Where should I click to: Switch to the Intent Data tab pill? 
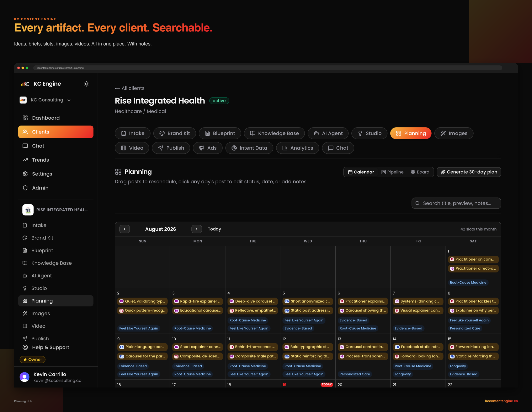249,148
